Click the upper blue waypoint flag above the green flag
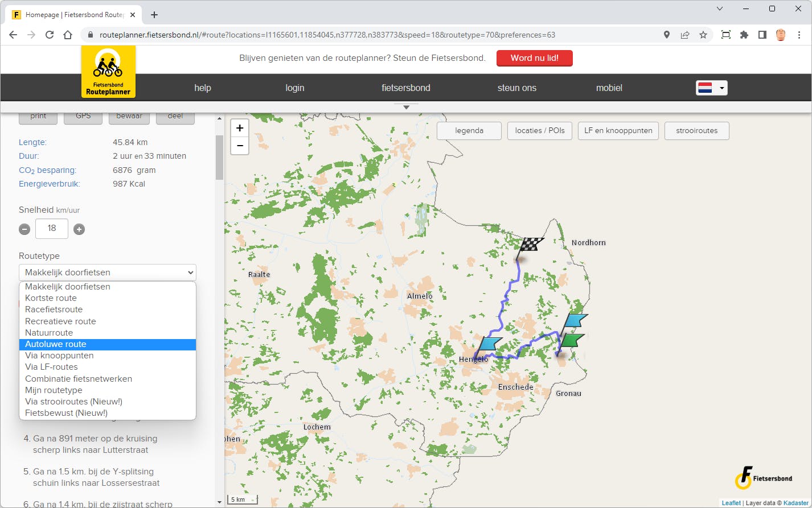The height and width of the screenshot is (508, 812). click(x=575, y=321)
